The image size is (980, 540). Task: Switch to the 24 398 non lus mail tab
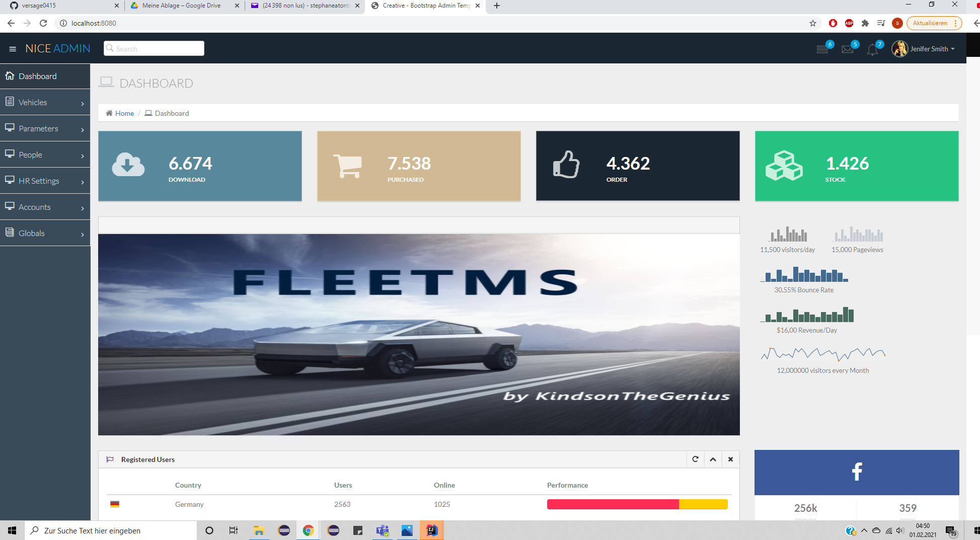pos(305,6)
